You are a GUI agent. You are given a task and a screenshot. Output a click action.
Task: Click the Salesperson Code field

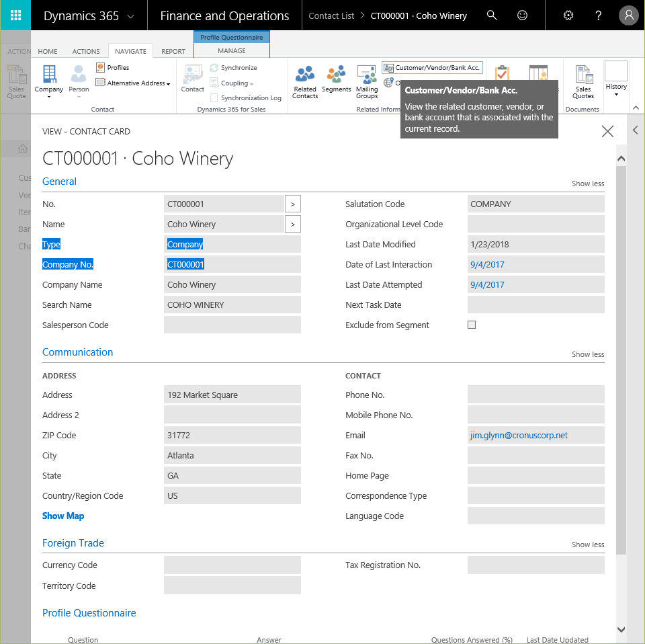point(232,325)
